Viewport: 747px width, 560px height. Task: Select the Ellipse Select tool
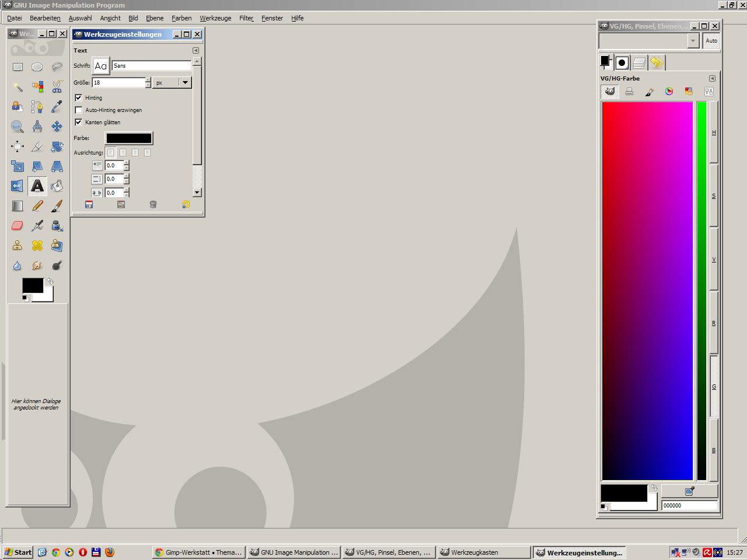tap(37, 67)
